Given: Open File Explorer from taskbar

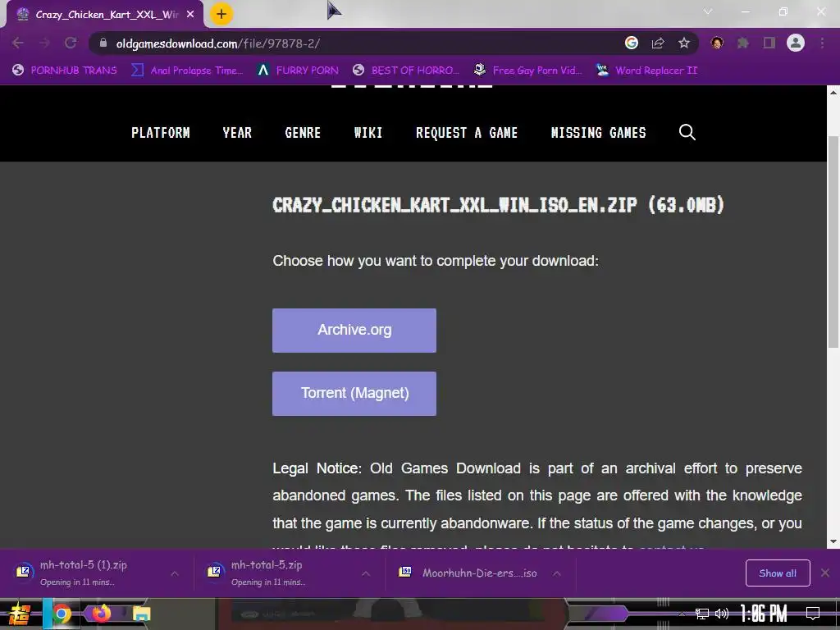Looking at the screenshot, I should click(x=141, y=614).
